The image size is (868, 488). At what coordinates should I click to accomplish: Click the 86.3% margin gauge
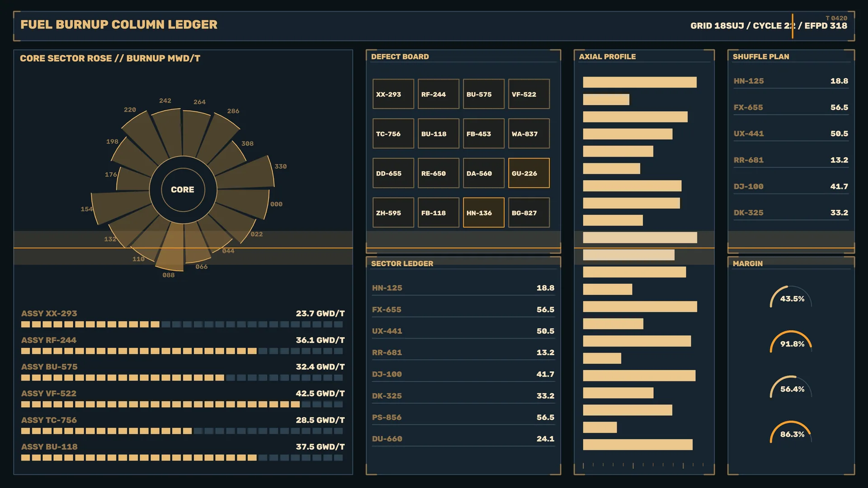[791, 433]
